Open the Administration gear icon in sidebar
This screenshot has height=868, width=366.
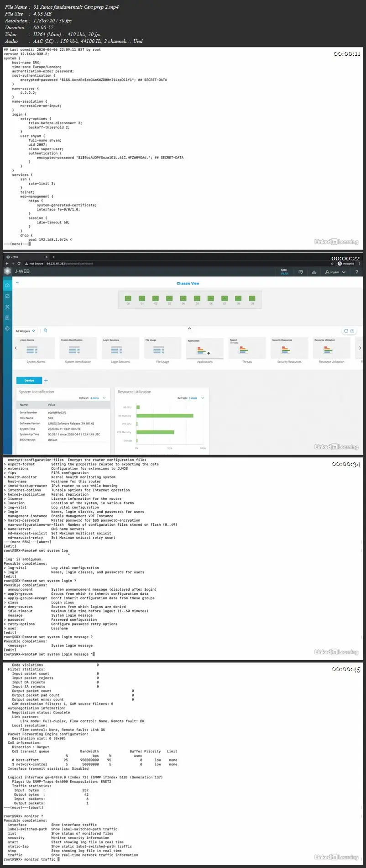click(7, 328)
